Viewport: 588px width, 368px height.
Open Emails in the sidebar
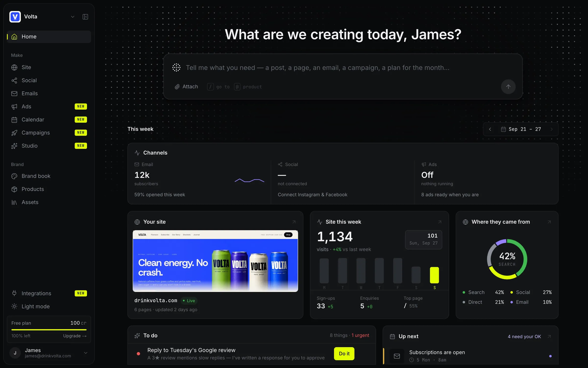pyautogui.click(x=49, y=93)
